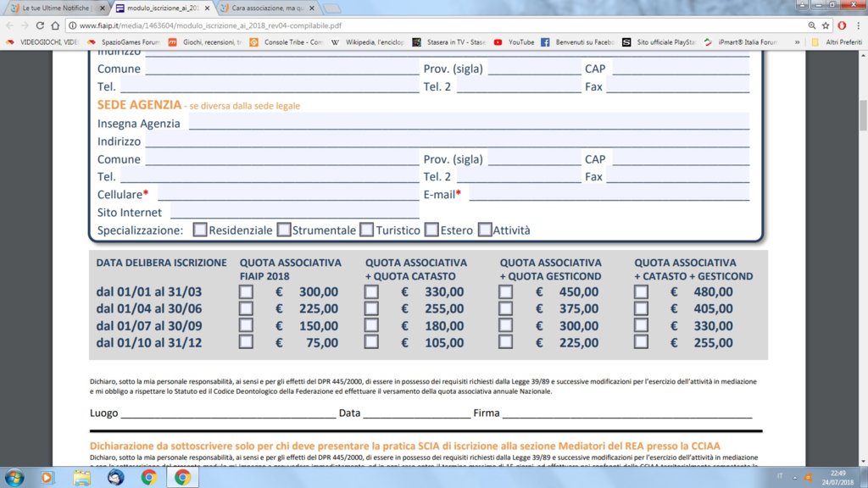The width and height of the screenshot is (868, 488).
Task: Open VIDEOGIOCHI bookmark in bookmarks bar
Action: click(x=42, y=42)
